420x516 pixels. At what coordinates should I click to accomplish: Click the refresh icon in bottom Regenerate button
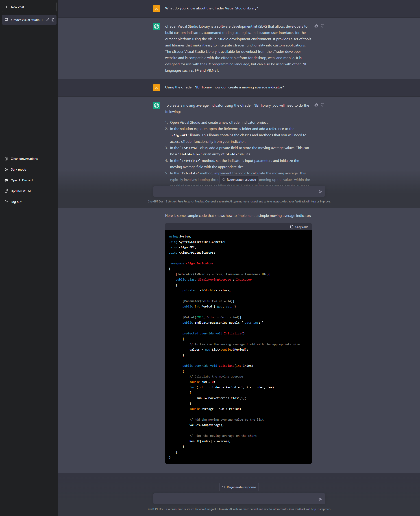point(224,487)
